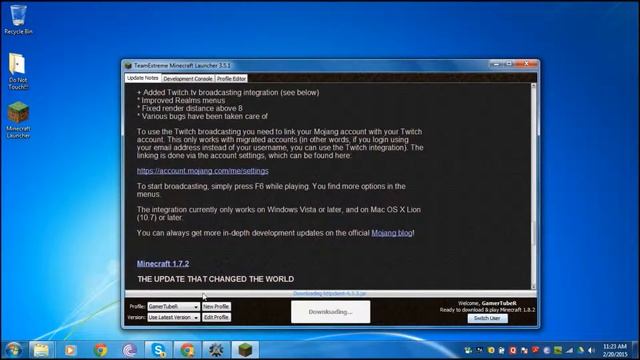The width and height of the screenshot is (640, 360).
Task: Expand the Profile dropdown showing GamerTubeR
Action: [x=173, y=307]
